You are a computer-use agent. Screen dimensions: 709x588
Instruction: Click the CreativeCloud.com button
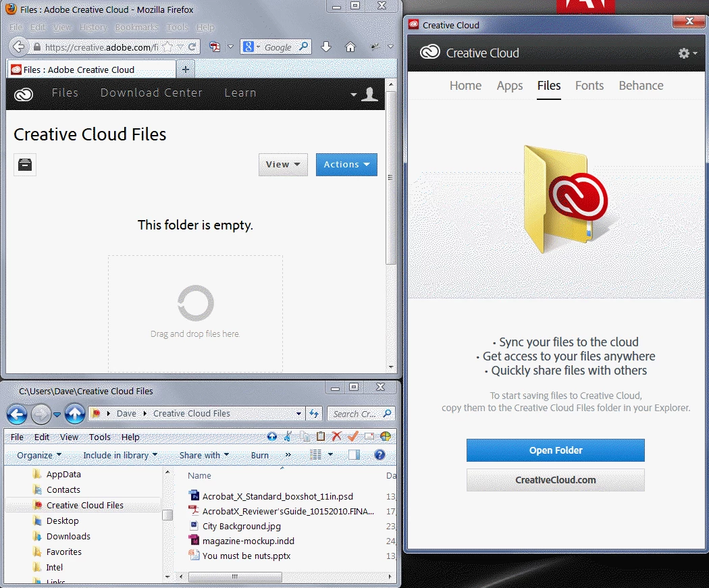pos(555,479)
